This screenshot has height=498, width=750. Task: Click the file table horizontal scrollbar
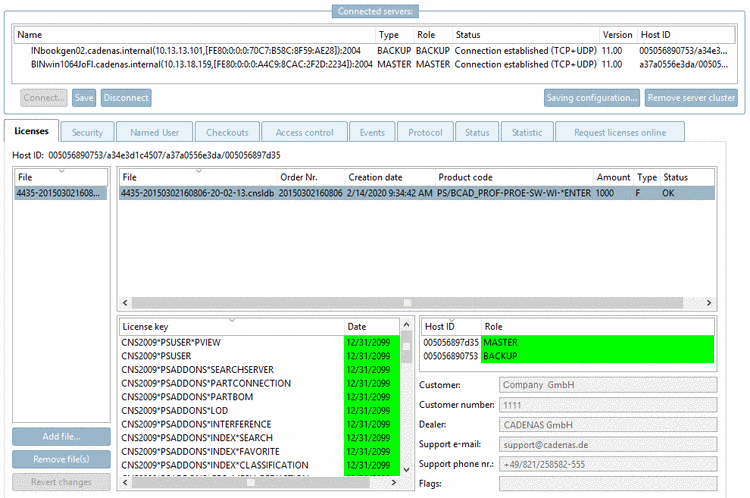click(408, 303)
